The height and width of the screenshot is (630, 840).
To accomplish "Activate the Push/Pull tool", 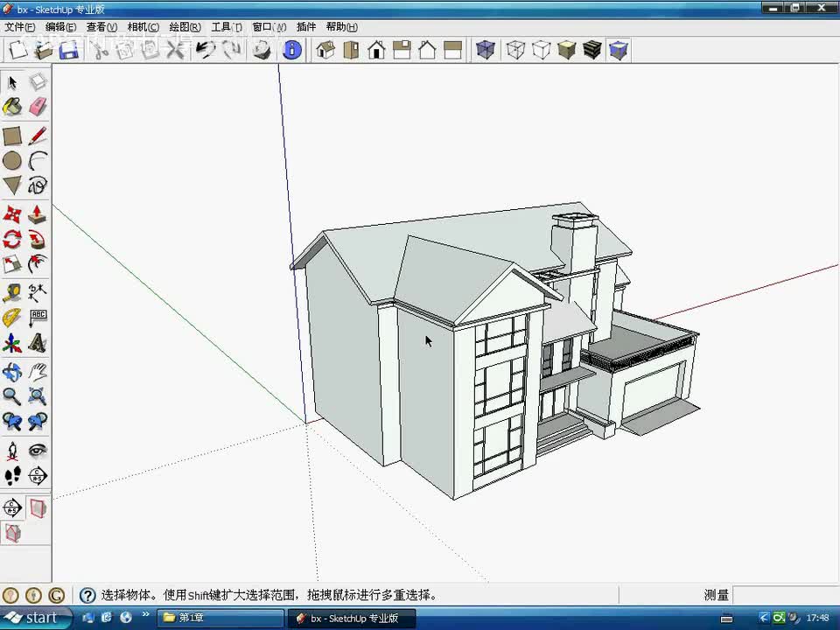I will pos(38,214).
